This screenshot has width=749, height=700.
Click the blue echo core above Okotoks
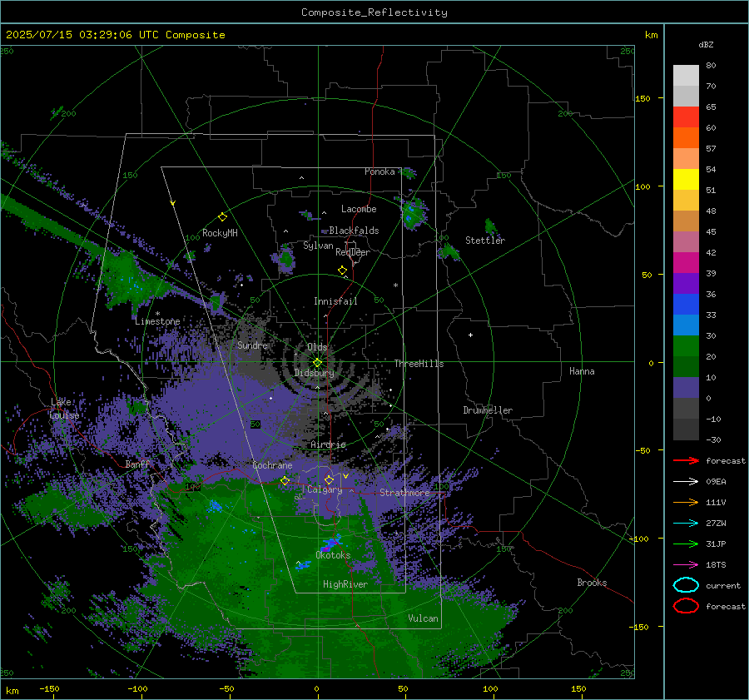331,542
